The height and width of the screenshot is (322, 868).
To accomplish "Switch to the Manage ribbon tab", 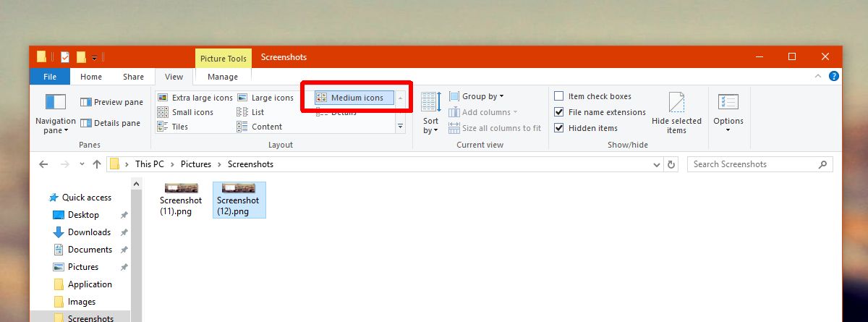I will click(x=223, y=77).
